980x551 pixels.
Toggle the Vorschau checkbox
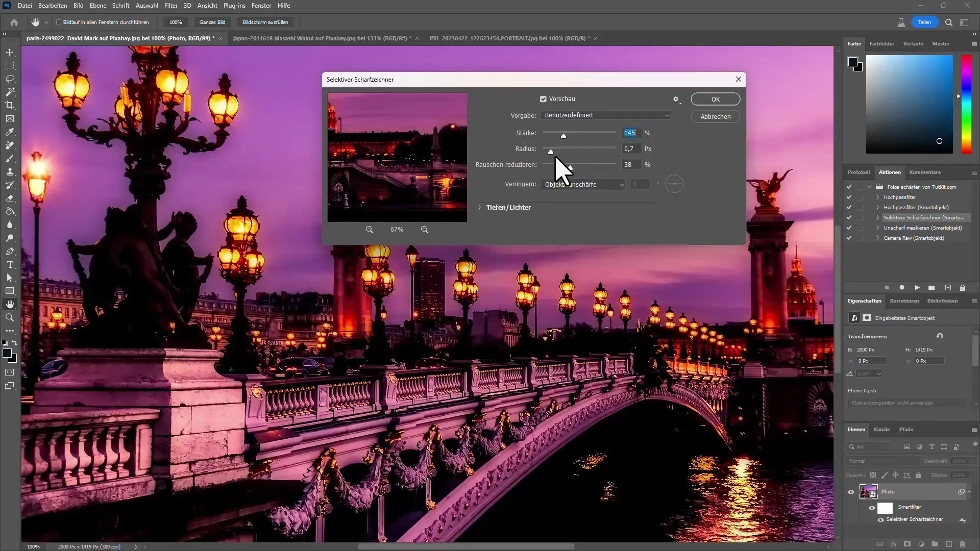543,99
